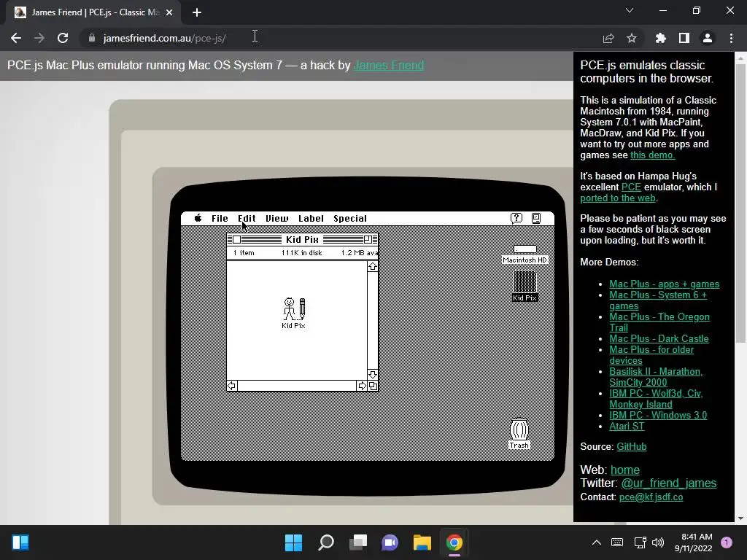Go to the 'home' web link
The image size is (747, 560).
[x=625, y=470]
